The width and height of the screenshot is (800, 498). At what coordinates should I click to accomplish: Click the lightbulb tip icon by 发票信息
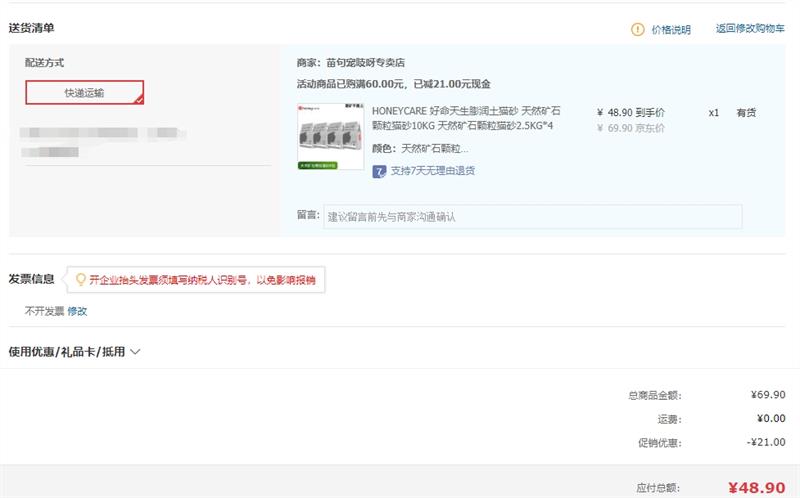click(80, 280)
